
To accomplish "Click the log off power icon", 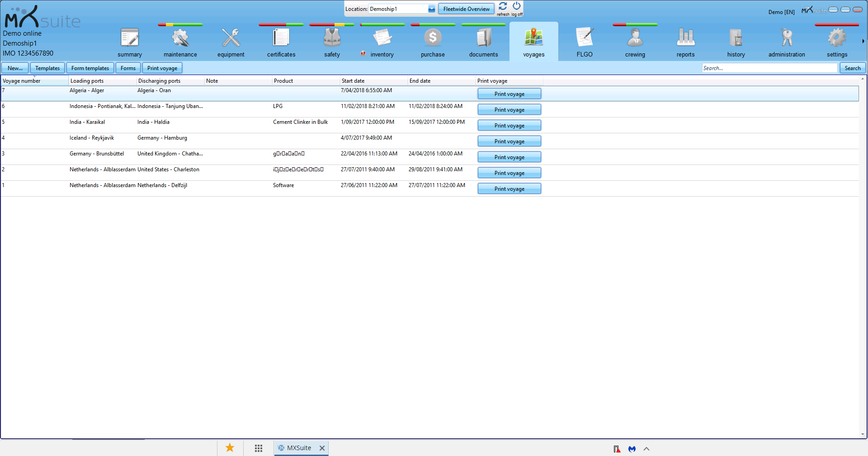I will [x=517, y=6].
